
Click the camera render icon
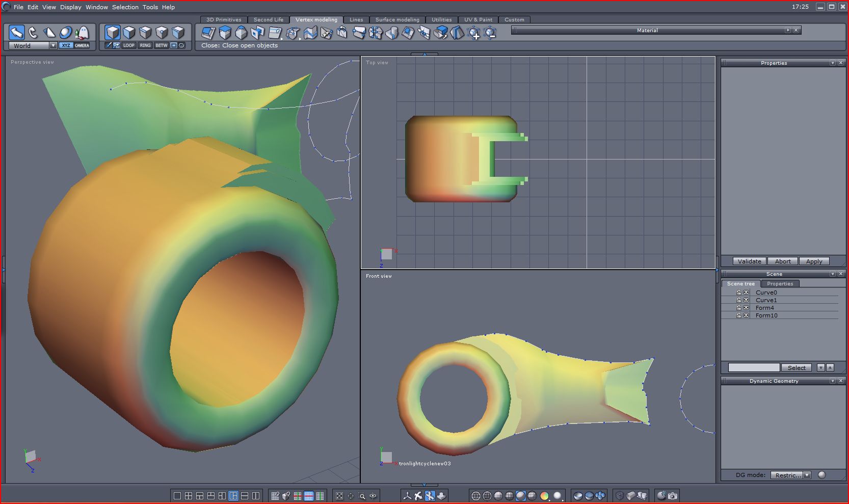click(x=673, y=496)
